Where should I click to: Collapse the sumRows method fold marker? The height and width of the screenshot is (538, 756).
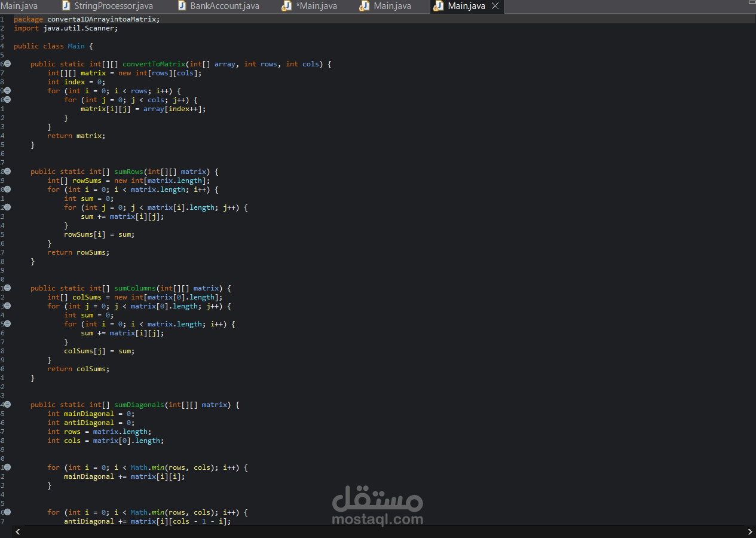7,172
